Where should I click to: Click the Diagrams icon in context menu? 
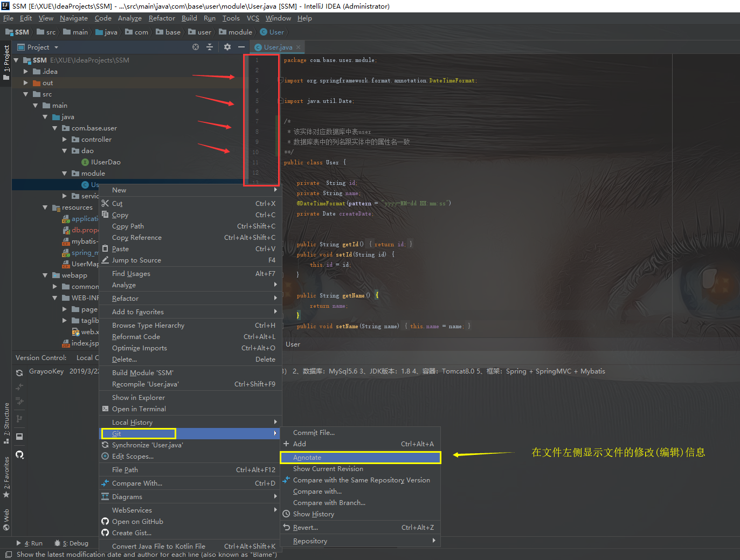click(x=105, y=496)
